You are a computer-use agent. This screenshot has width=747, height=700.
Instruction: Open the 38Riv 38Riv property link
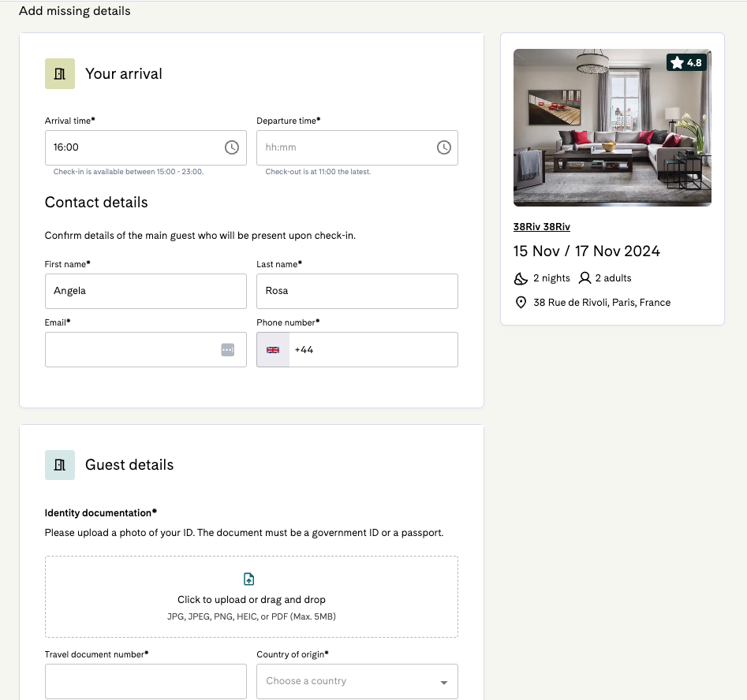[542, 227]
